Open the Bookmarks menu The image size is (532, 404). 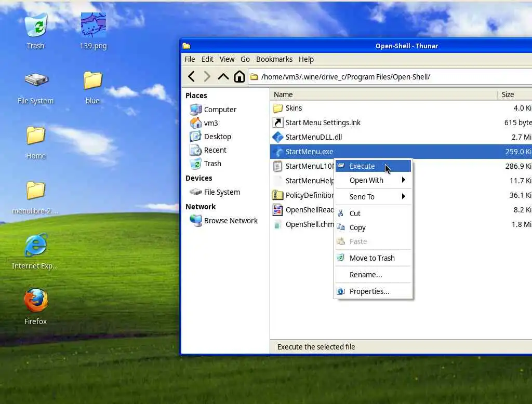click(x=274, y=59)
